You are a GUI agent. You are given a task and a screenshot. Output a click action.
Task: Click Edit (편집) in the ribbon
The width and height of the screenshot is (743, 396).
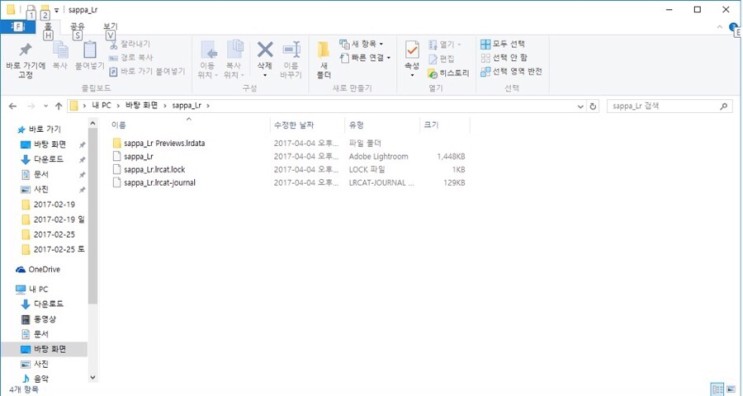(x=441, y=59)
